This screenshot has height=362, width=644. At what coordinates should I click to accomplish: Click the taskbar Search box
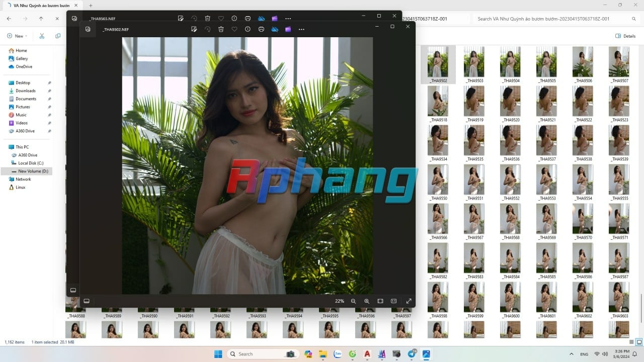tap(262, 354)
